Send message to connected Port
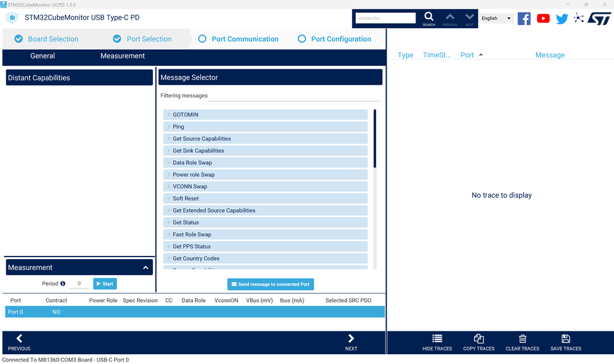Viewport: 614px width, 364px height. click(270, 284)
